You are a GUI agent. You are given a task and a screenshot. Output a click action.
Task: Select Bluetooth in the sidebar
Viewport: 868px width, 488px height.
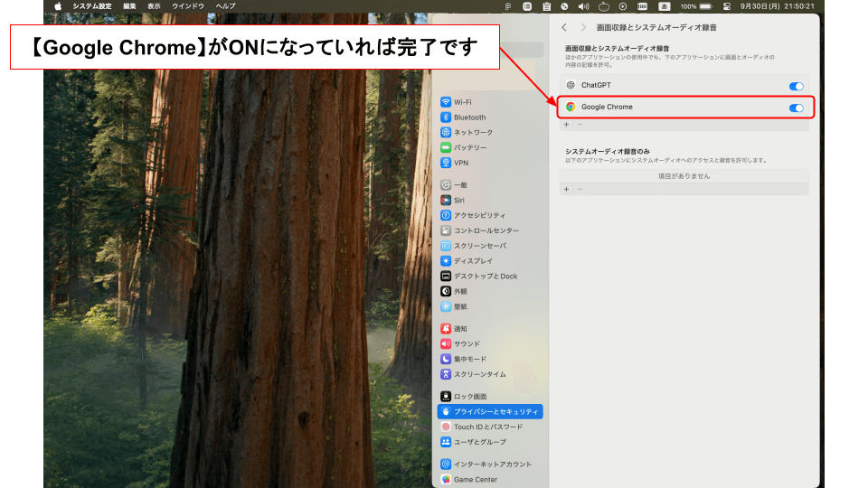(x=469, y=117)
